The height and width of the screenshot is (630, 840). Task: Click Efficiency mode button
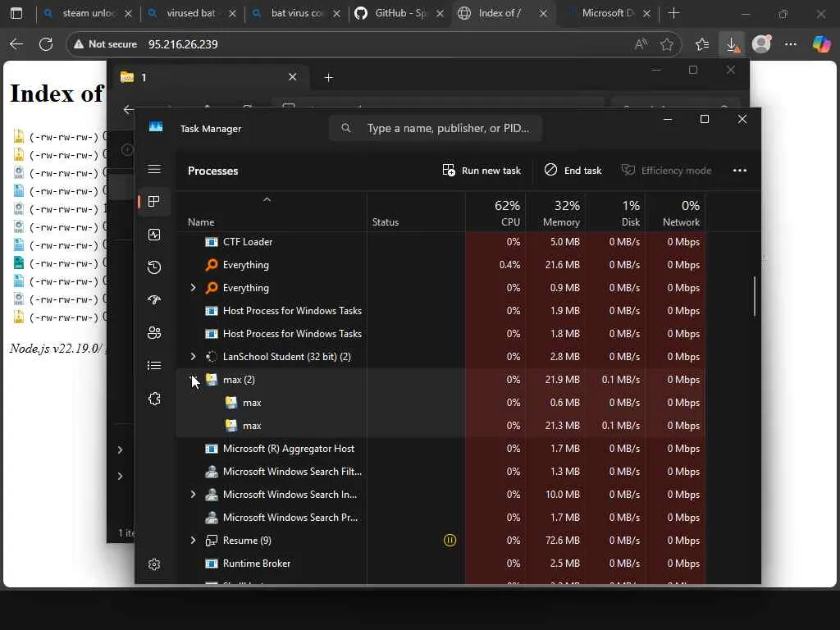point(666,171)
